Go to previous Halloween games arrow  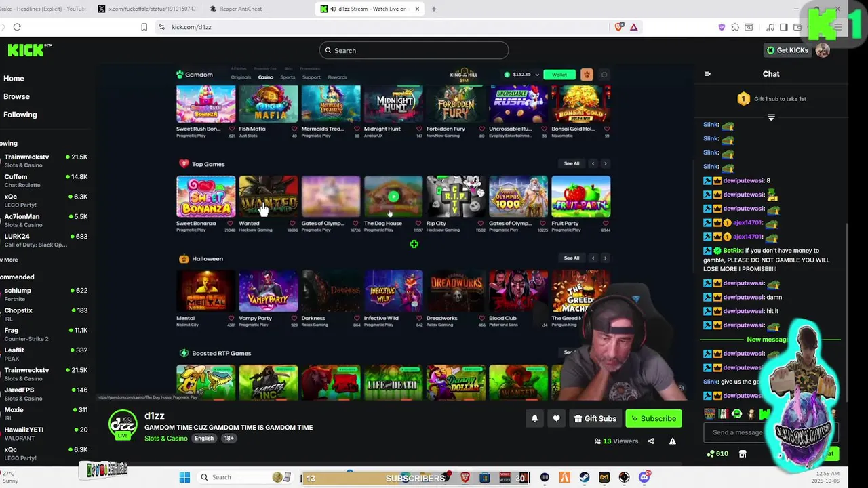click(x=593, y=258)
